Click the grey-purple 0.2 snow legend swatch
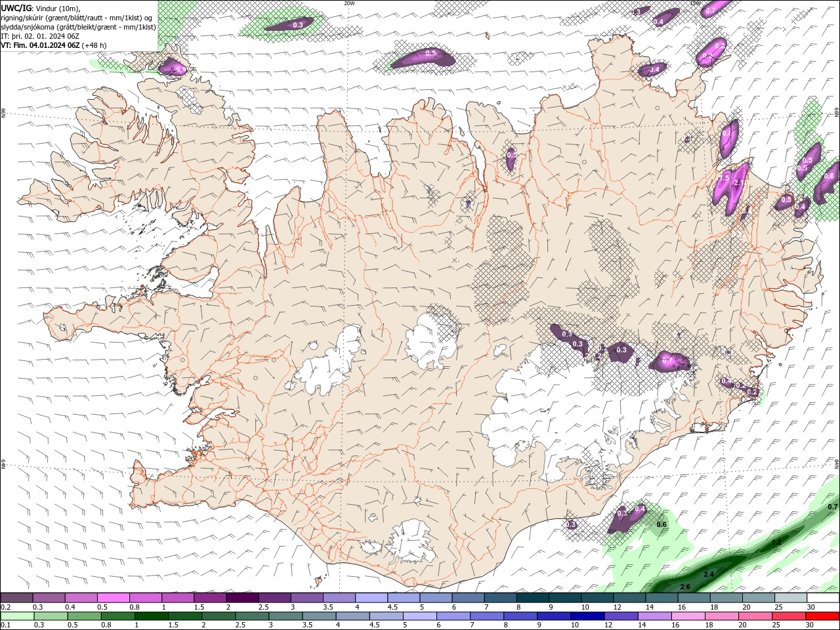The height and width of the screenshot is (630, 840). point(16,598)
